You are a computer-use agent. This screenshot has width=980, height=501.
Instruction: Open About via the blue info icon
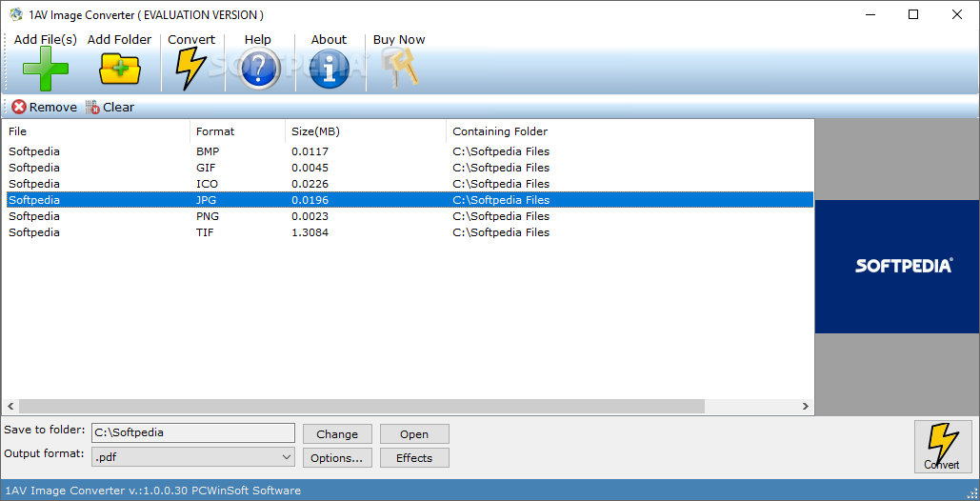(x=330, y=69)
